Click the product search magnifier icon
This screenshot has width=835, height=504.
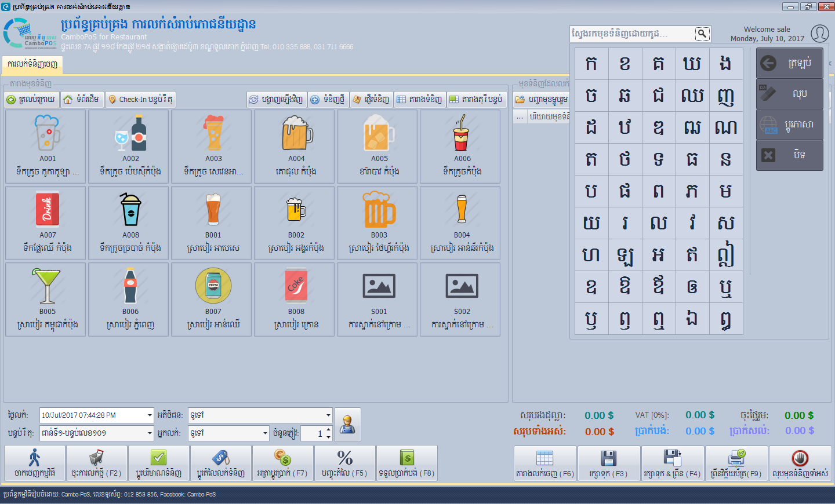(x=702, y=34)
